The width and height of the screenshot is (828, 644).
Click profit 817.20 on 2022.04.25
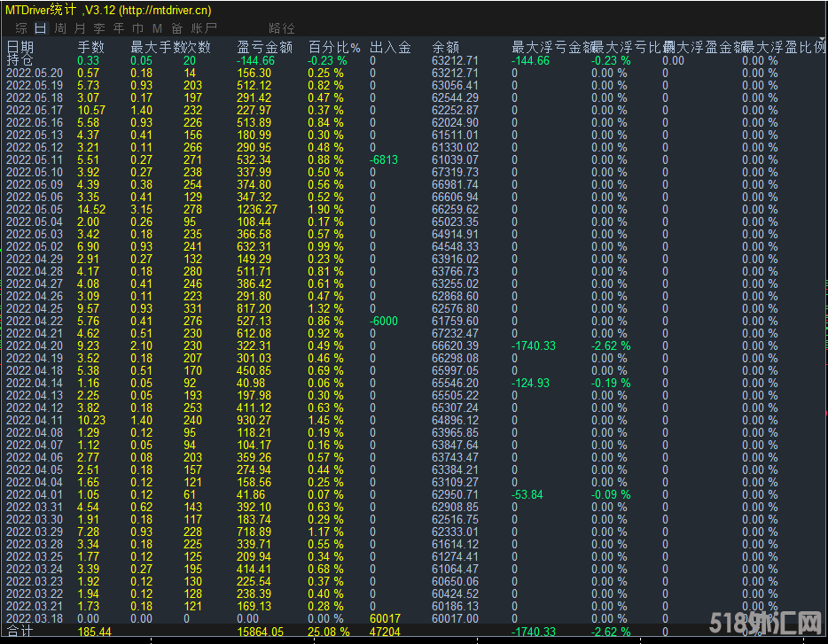[x=254, y=309]
